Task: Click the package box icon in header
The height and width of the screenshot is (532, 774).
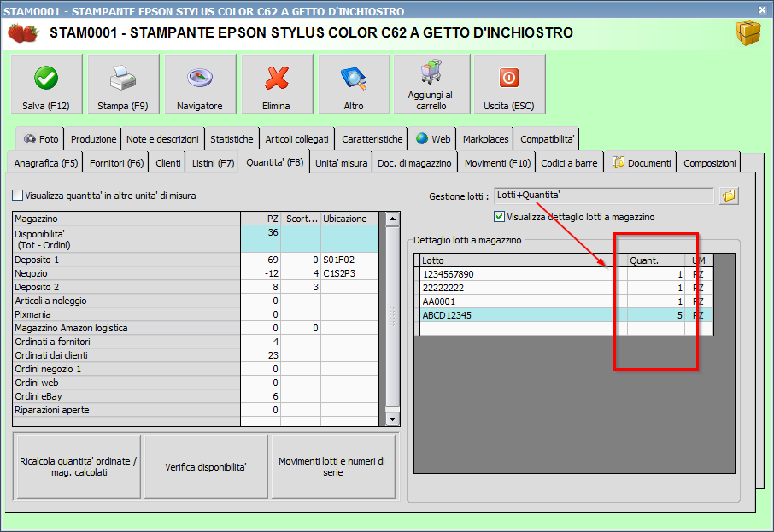Action: 748,33
